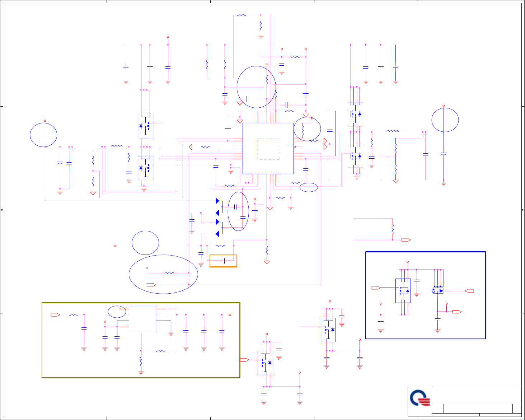Screen dimensions: 525x420
Task: Select the MOSFET at the bottom center
Action: point(265,363)
